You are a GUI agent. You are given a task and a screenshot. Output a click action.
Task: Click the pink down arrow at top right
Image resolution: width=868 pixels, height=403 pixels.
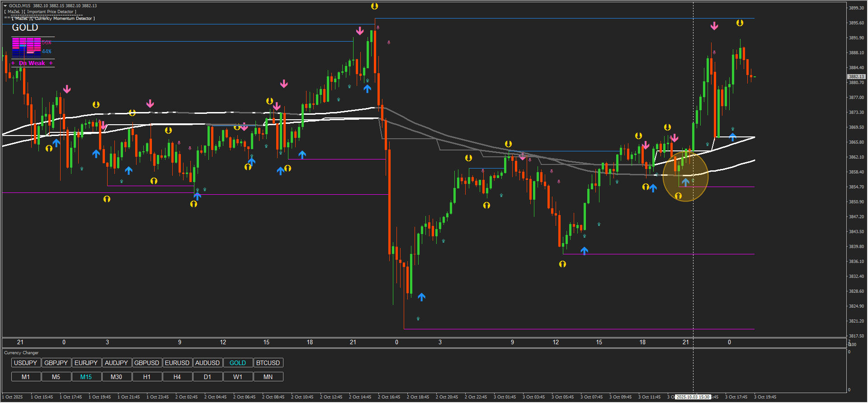click(714, 26)
